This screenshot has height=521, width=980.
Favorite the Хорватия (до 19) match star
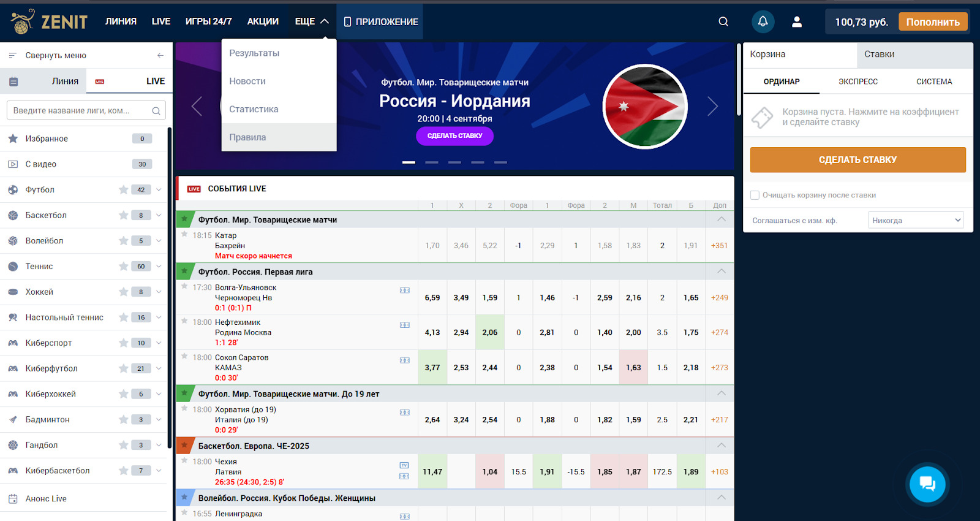(x=184, y=408)
